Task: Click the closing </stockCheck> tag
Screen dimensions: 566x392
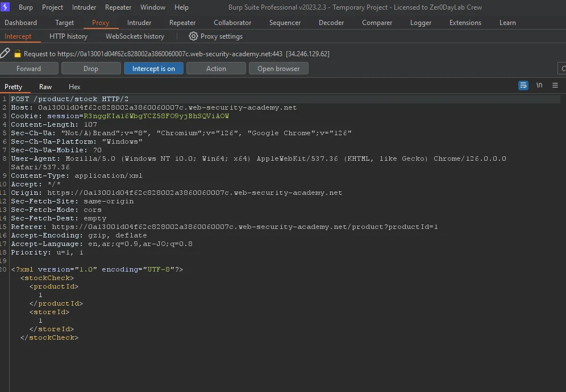Action: [x=49, y=337]
